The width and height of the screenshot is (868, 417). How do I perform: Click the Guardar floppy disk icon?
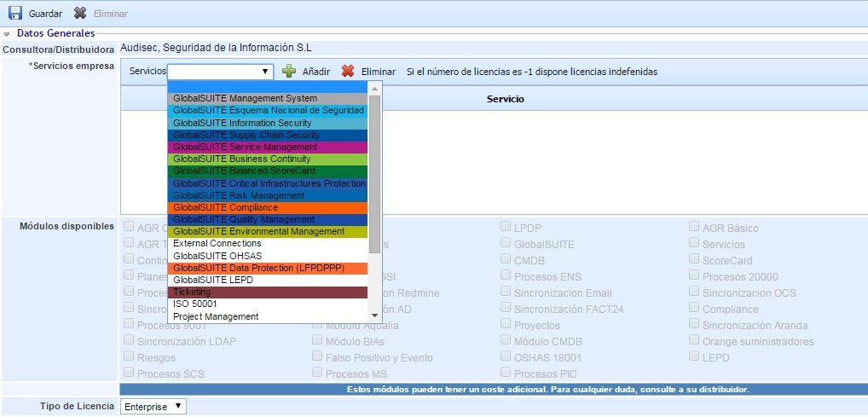pyautogui.click(x=14, y=14)
